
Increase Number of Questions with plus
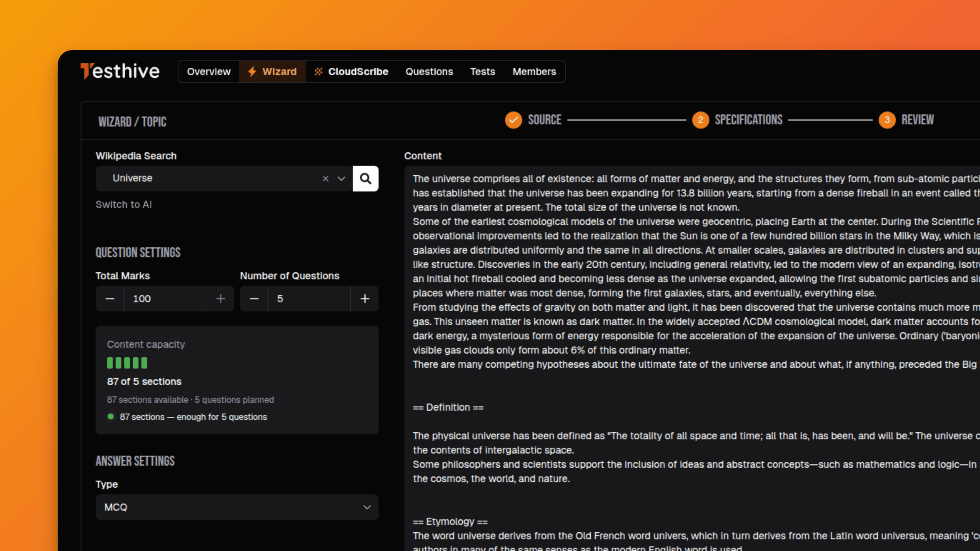(365, 298)
